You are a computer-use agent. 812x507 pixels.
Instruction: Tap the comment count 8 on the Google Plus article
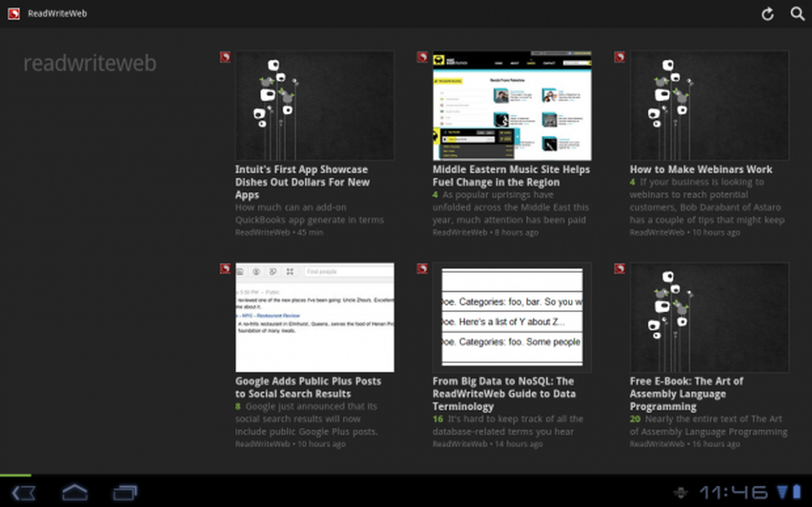point(238,406)
